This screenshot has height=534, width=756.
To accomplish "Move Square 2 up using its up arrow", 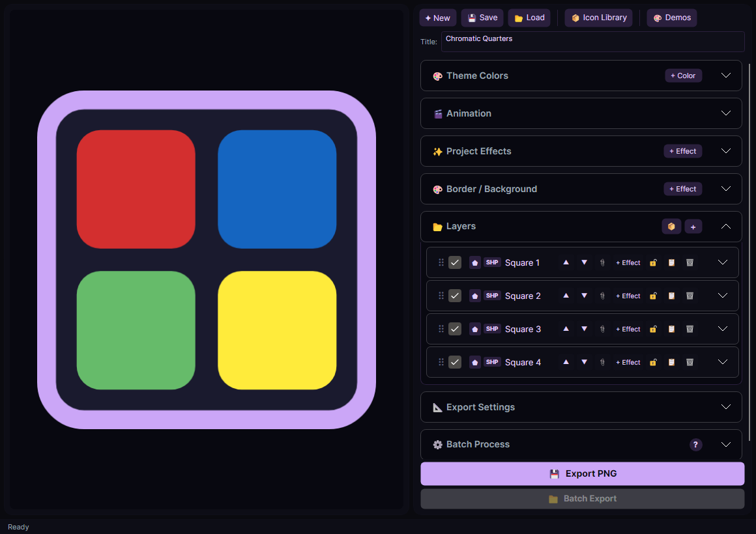I will (x=566, y=296).
